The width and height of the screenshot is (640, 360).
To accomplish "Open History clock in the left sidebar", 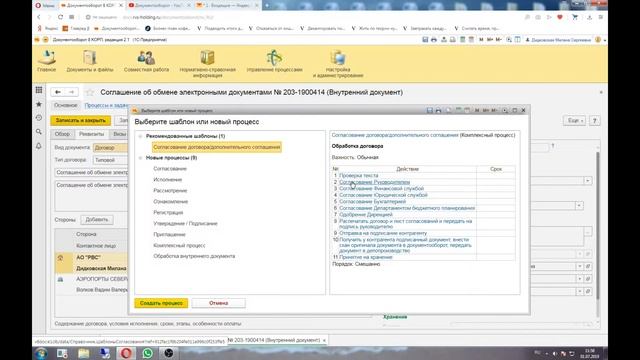I will 39,118.
